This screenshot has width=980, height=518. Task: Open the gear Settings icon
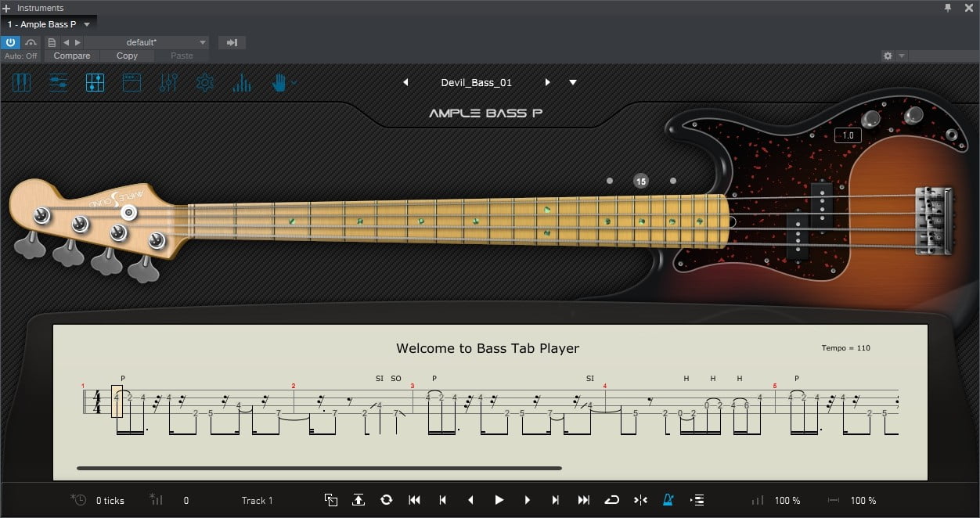(x=205, y=82)
